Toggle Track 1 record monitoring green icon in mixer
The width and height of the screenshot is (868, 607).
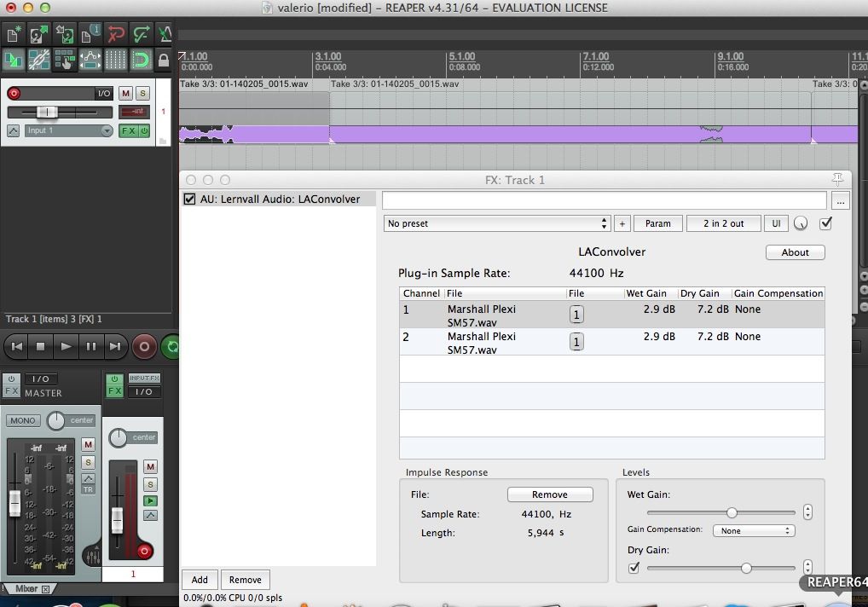coord(150,500)
